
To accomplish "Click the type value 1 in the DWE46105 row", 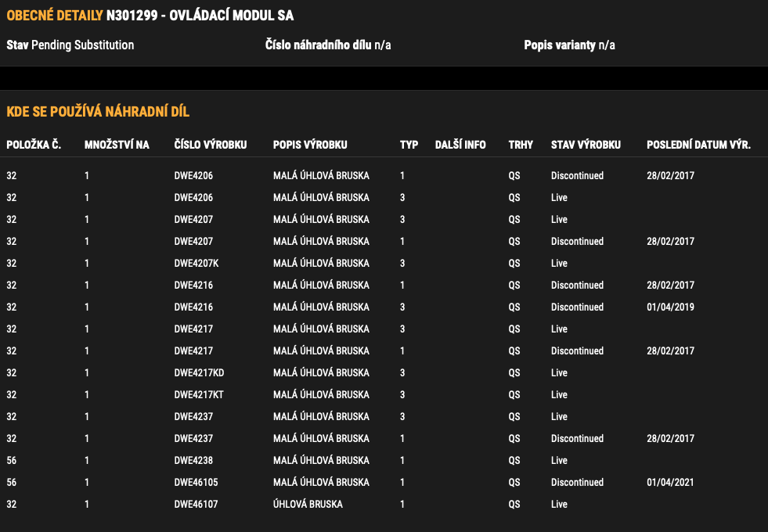I will (402, 483).
